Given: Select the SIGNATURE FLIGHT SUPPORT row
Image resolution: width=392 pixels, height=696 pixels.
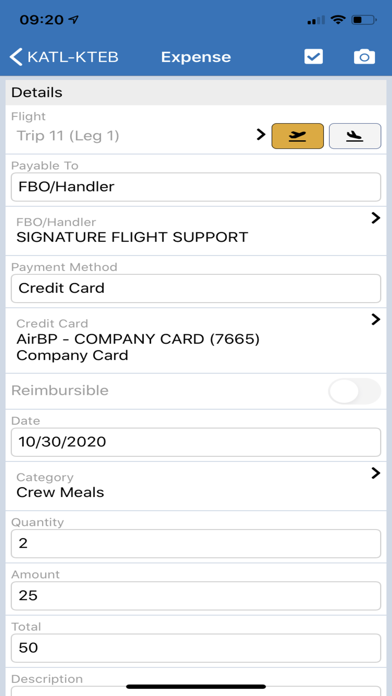Looking at the screenshot, I should 196,231.
